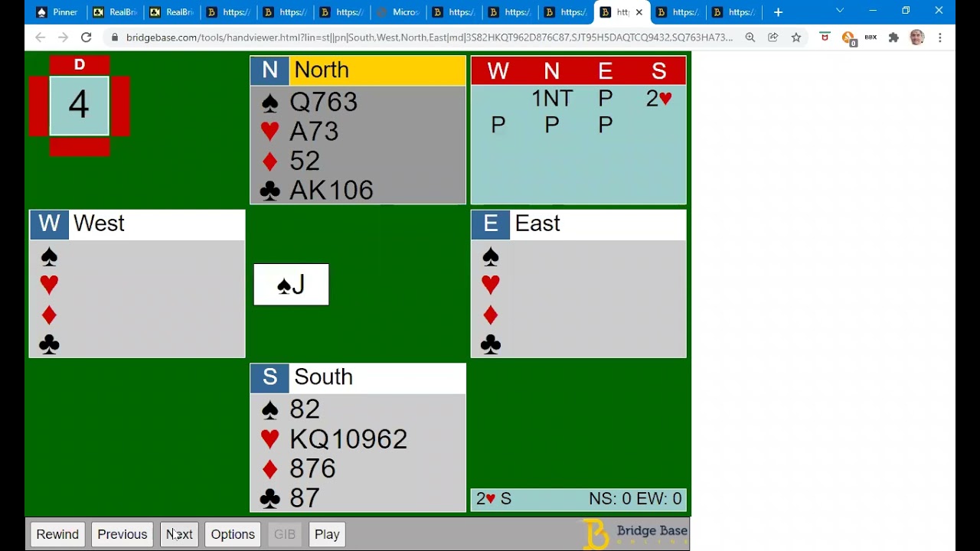980x551 pixels.
Task: Switch to the first RealBridge browser tab
Action: [x=115, y=12]
